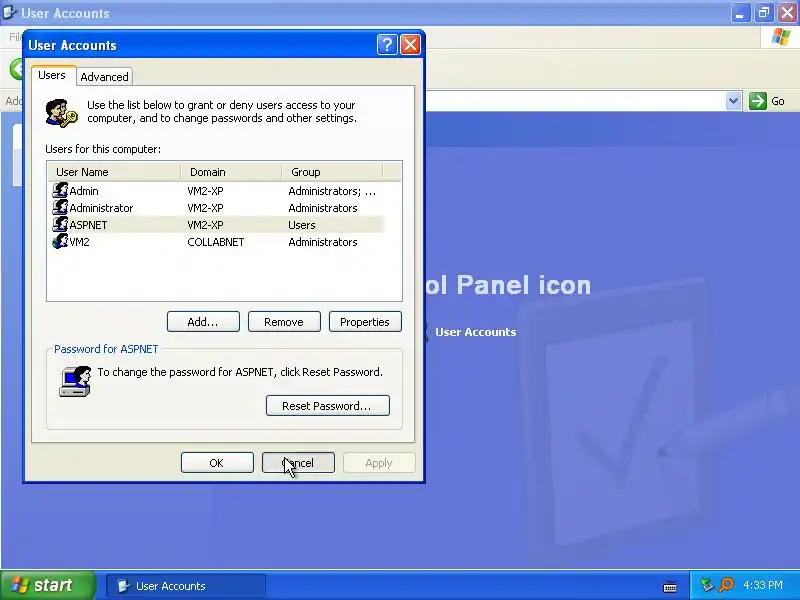Click the VM2-XP domain cell for ASPNET

click(x=205, y=225)
